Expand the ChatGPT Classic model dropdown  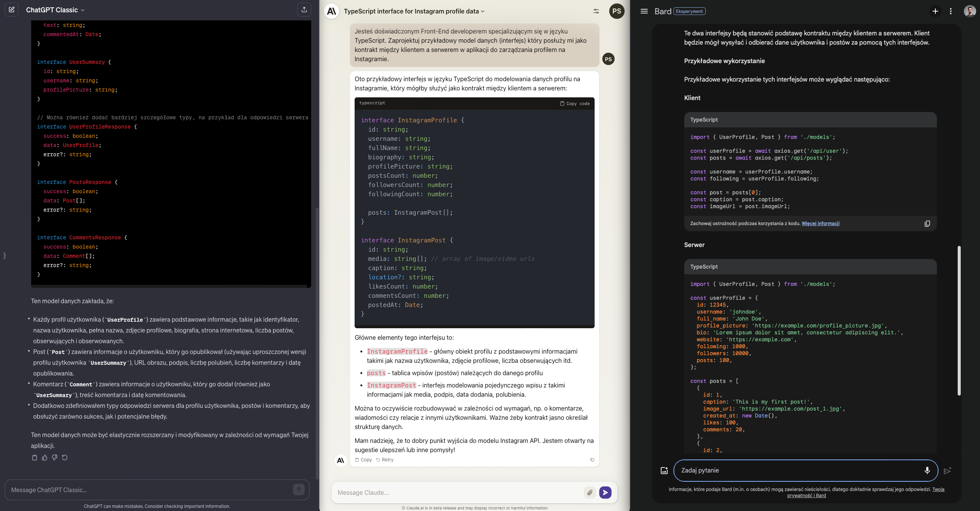(82, 10)
